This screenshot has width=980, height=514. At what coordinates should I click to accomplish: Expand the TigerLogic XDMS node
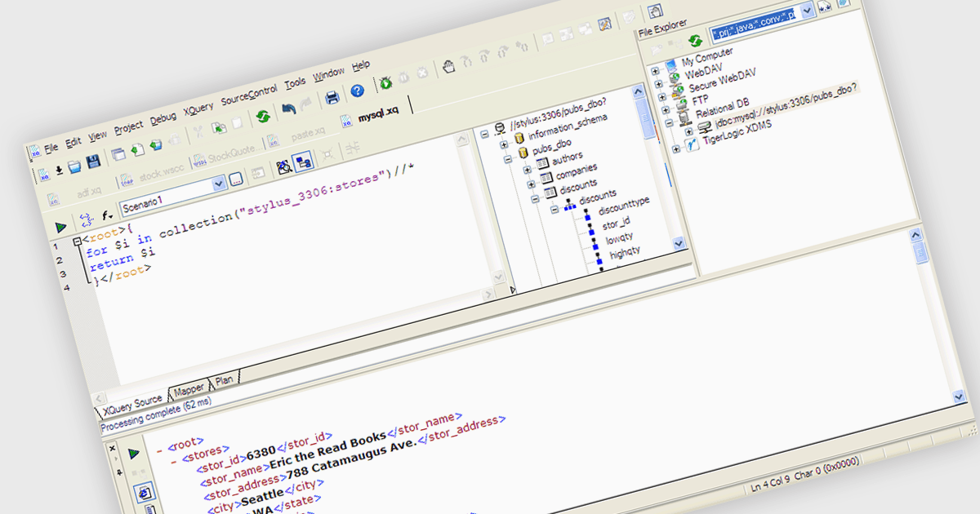pyautogui.click(x=675, y=149)
